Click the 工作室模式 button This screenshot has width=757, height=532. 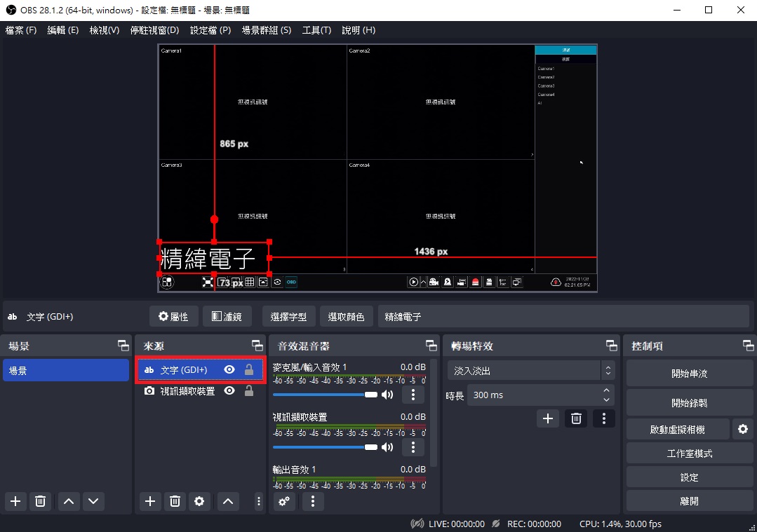pyautogui.click(x=690, y=453)
